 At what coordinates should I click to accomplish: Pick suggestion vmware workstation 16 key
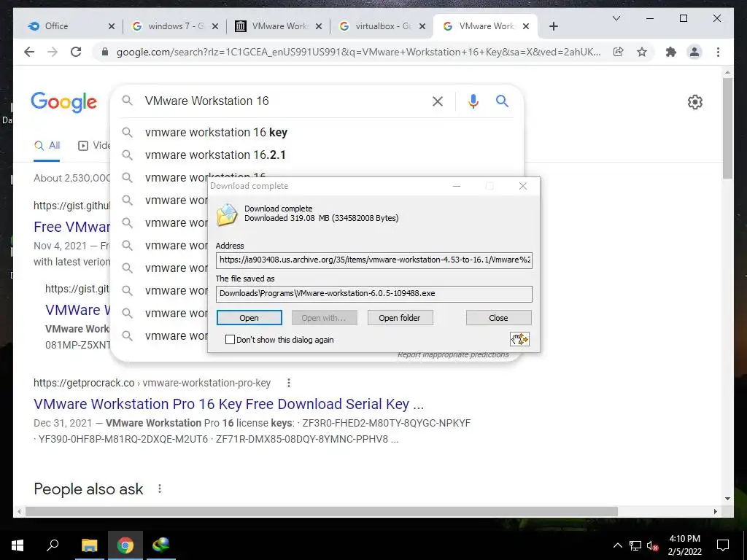pyautogui.click(x=317, y=132)
